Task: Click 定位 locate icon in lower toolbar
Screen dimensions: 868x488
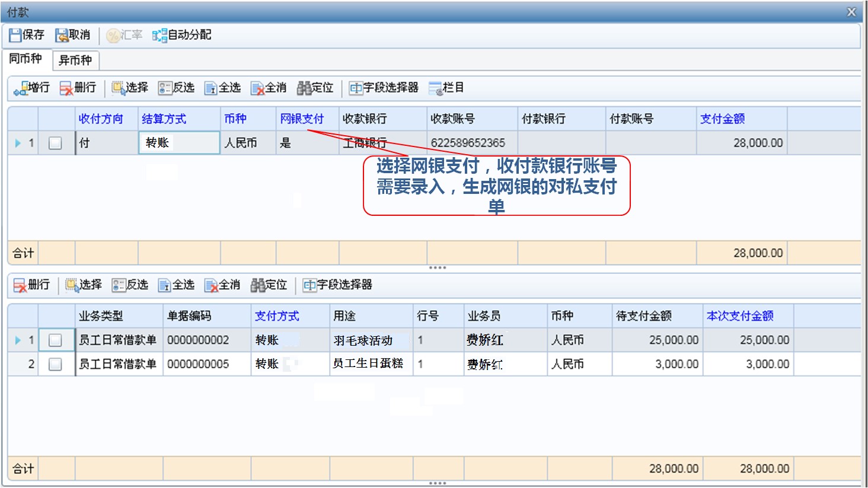Action: [258, 285]
